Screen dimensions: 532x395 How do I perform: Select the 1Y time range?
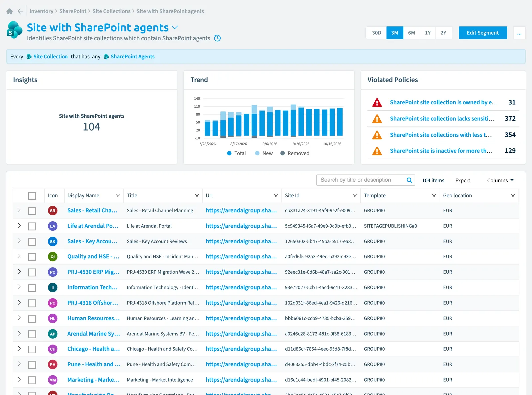[428, 33]
